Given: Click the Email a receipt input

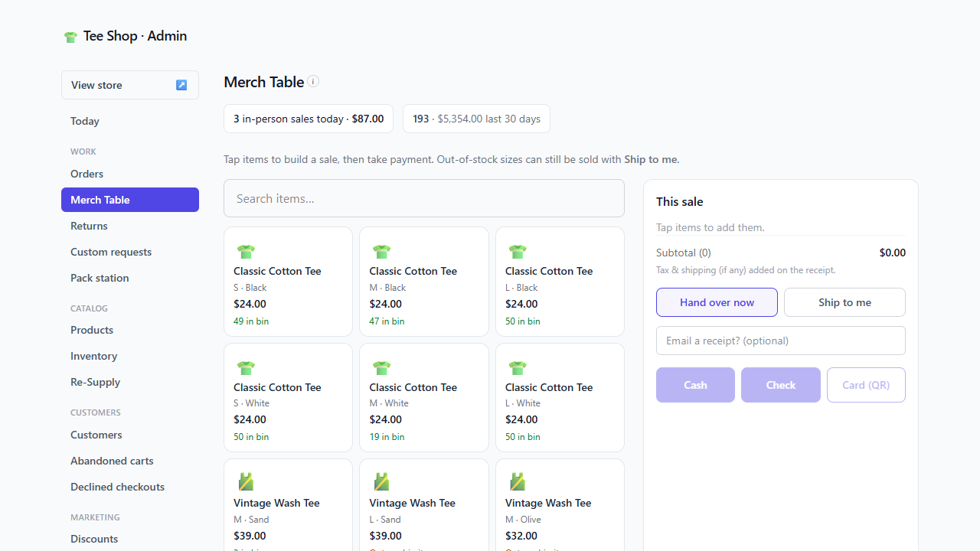Looking at the screenshot, I should pos(781,341).
